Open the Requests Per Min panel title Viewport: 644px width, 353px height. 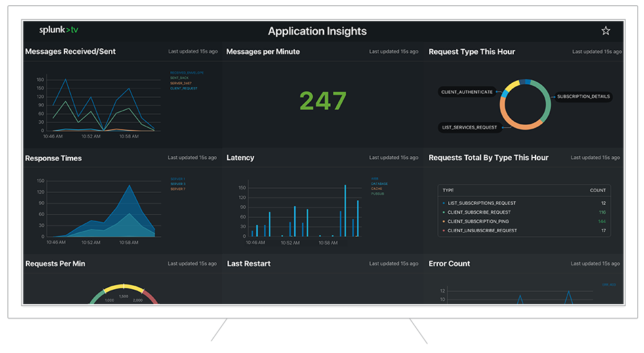pyautogui.click(x=55, y=263)
